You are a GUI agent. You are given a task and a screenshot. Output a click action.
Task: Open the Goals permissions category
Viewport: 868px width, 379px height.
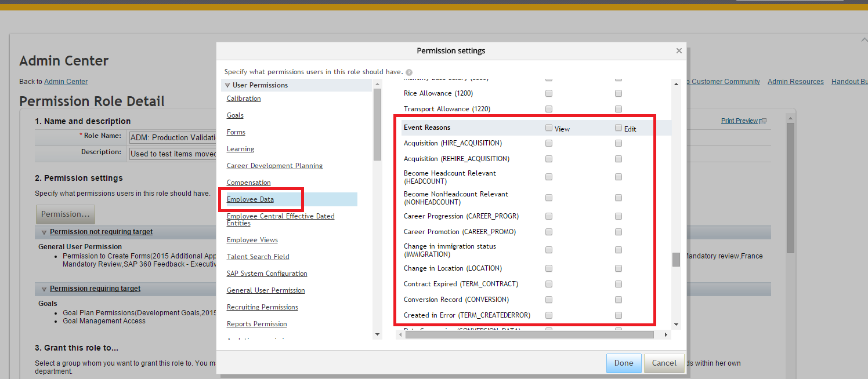pyautogui.click(x=235, y=115)
